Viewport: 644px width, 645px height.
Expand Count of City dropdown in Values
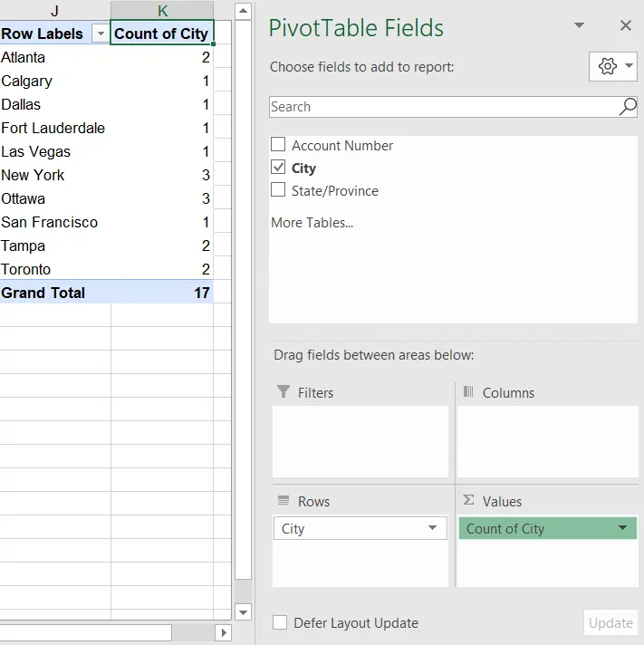(622, 529)
